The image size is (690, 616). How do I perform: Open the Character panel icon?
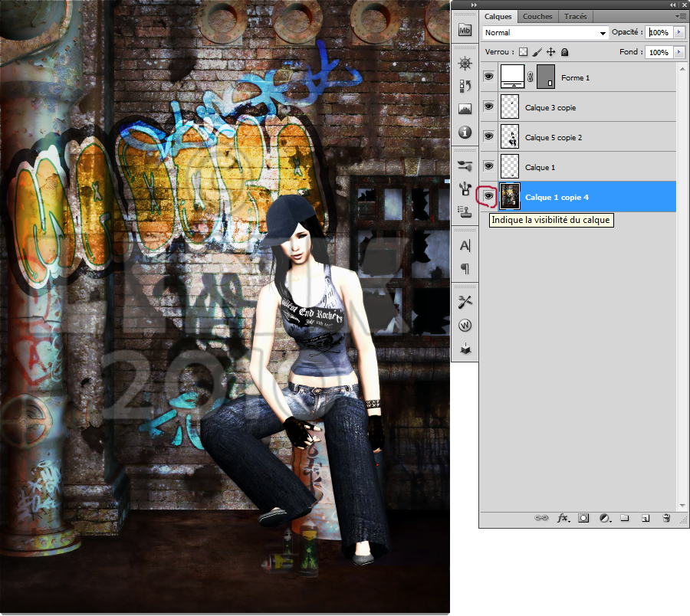pos(465,246)
